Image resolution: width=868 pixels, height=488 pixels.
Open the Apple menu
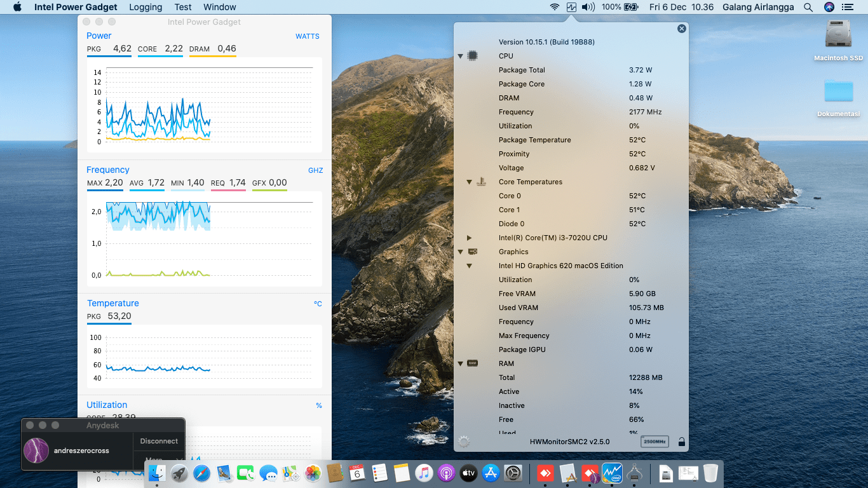pyautogui.click(x=17, y=7)
